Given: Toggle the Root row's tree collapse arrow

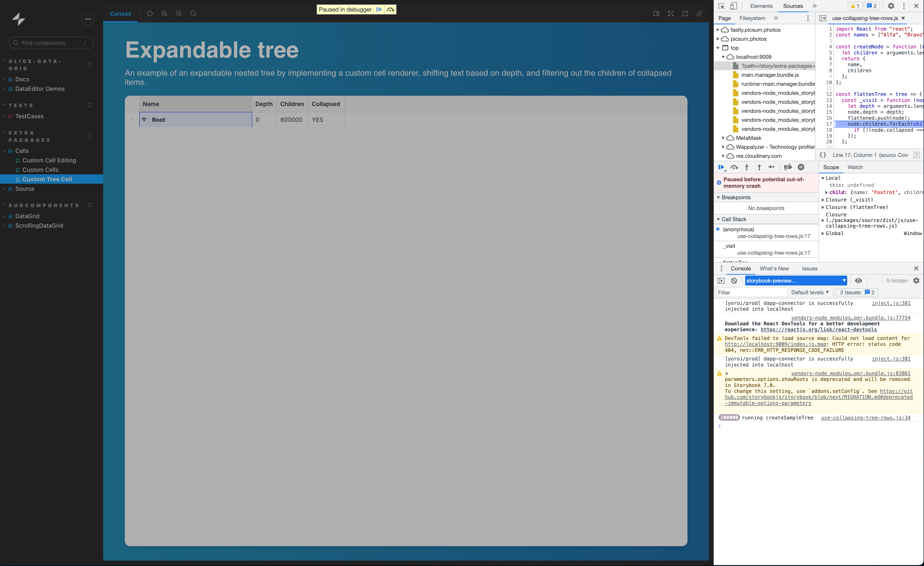Looking at the screenshot, I should [x=145, y=120].
